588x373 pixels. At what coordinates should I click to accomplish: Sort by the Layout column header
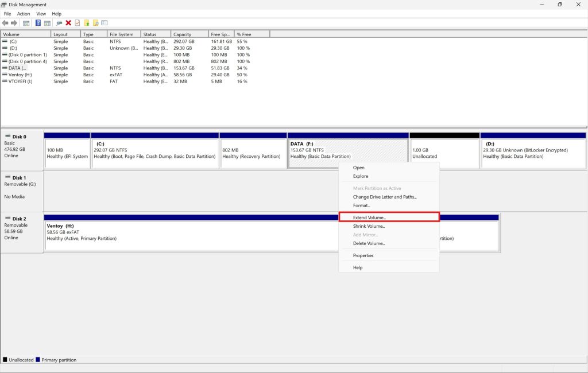[x=65, y=34]
